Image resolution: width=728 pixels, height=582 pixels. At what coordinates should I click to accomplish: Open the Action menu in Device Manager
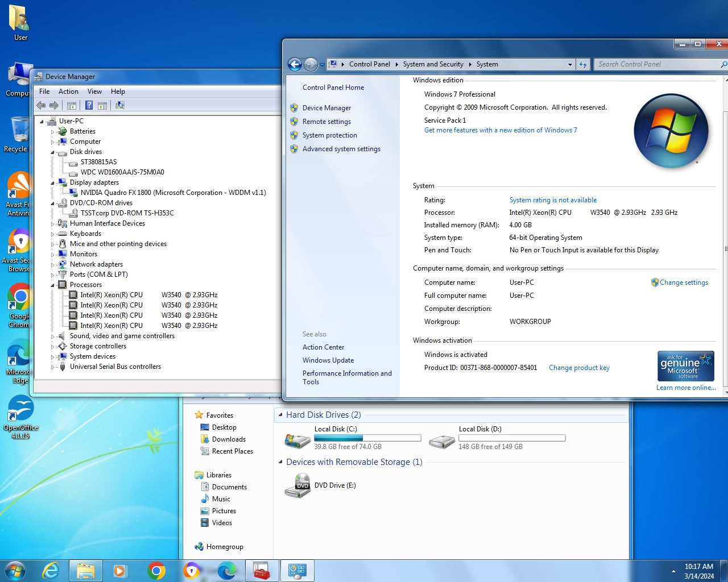pos(68,92)
